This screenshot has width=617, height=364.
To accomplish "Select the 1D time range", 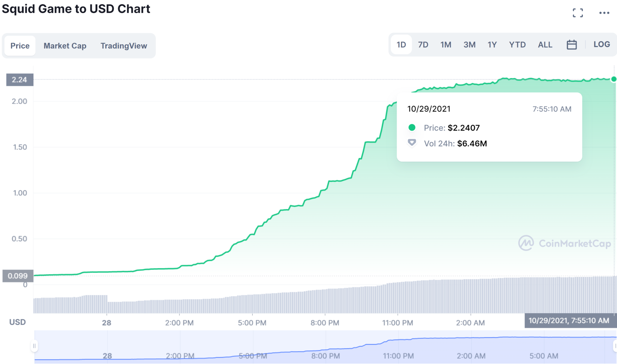I will click(x=401, y=45).
